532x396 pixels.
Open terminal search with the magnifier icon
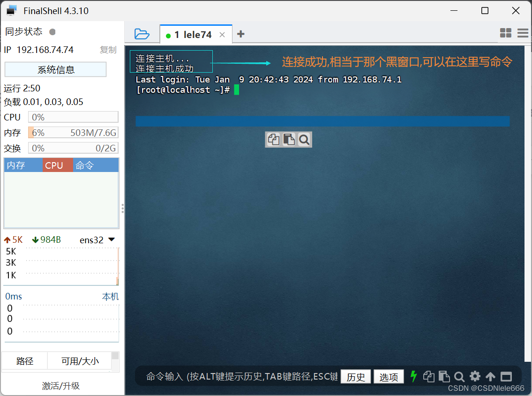pyautogui.click(x=459, y=376)
